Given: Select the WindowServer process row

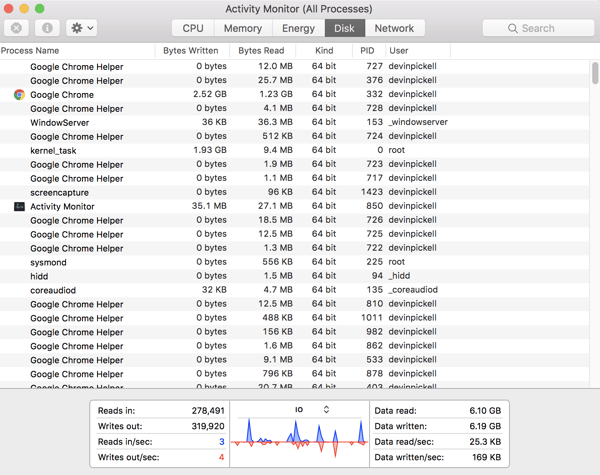Looking at the screenshot, I should tap(294, 122).
